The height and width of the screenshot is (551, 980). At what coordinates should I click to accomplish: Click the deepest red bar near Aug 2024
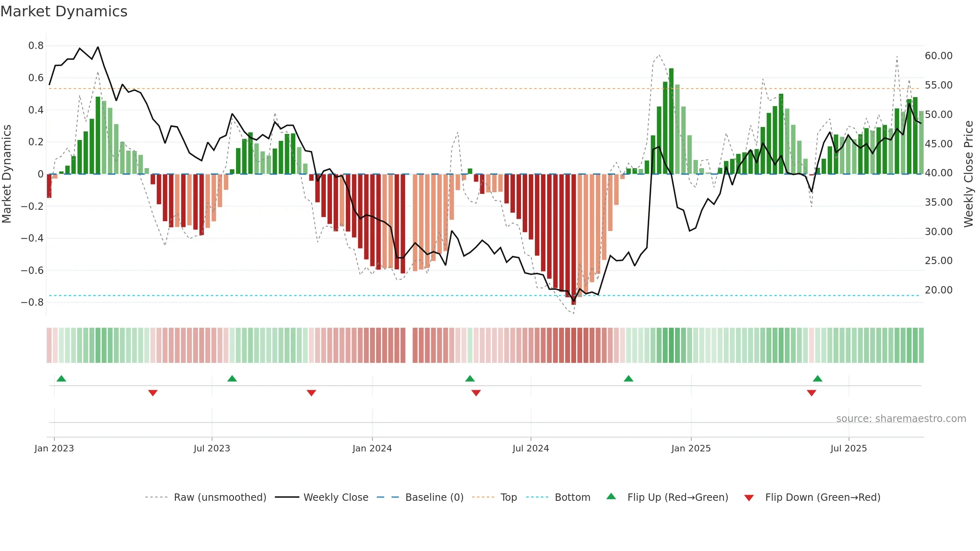pyautogui.click(x=574, y=240)
